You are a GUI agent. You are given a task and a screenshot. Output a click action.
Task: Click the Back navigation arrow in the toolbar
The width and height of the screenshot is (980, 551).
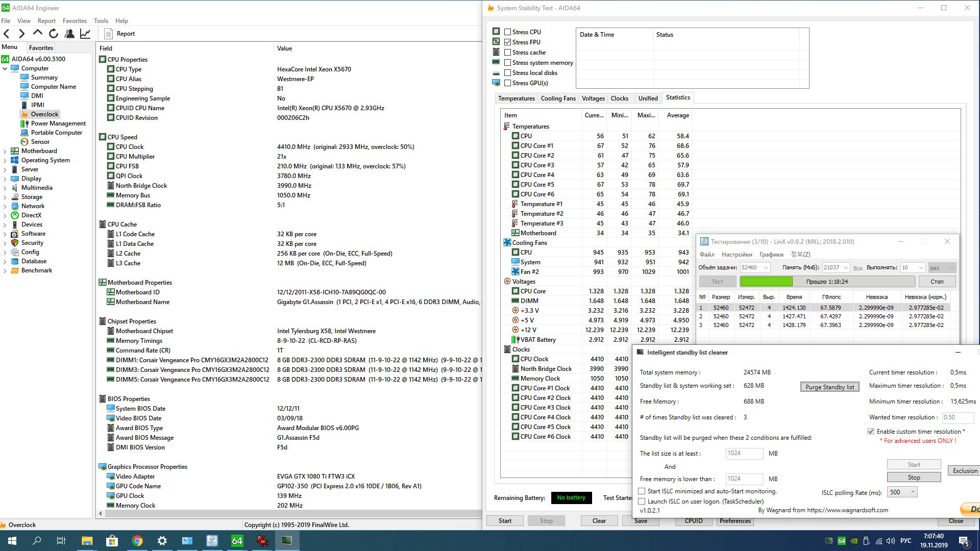tap(7, 34)
